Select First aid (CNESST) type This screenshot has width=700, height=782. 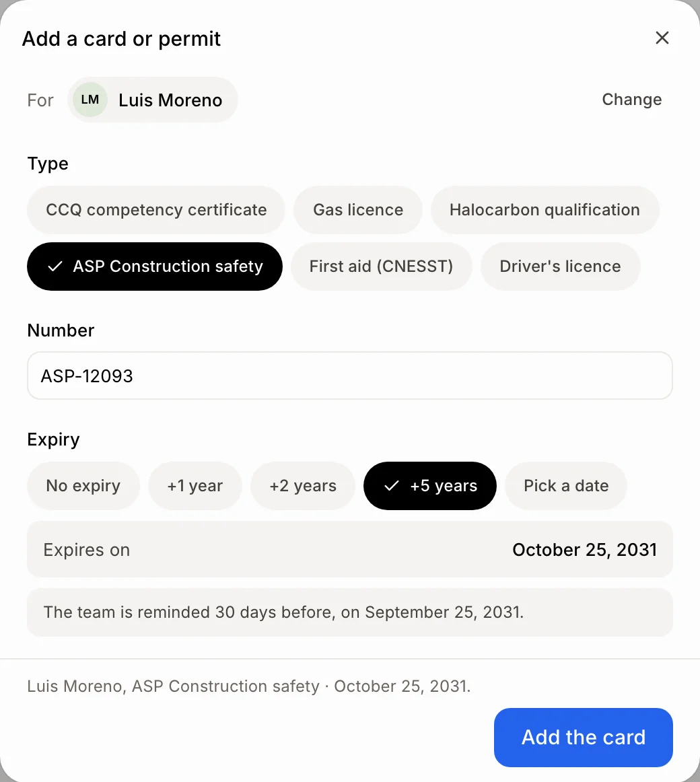click(x=381, y=266)
